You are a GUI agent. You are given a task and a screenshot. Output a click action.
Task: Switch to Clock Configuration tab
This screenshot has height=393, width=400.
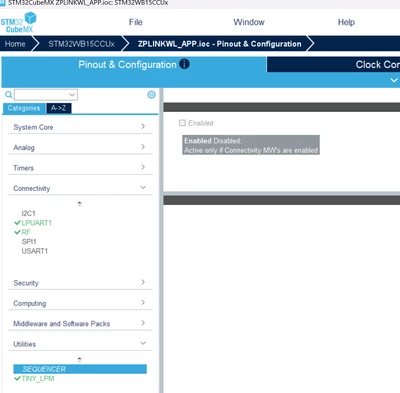click(x=333, y=65)
